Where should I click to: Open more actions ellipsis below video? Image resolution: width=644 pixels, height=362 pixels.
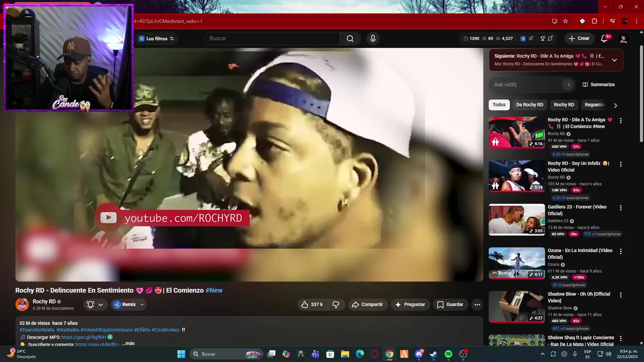tap(477, 305)
